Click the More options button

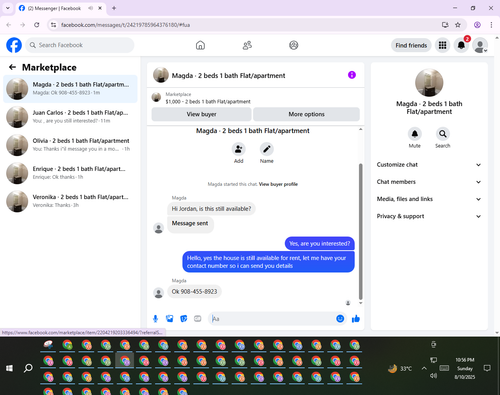pos(306,114)
